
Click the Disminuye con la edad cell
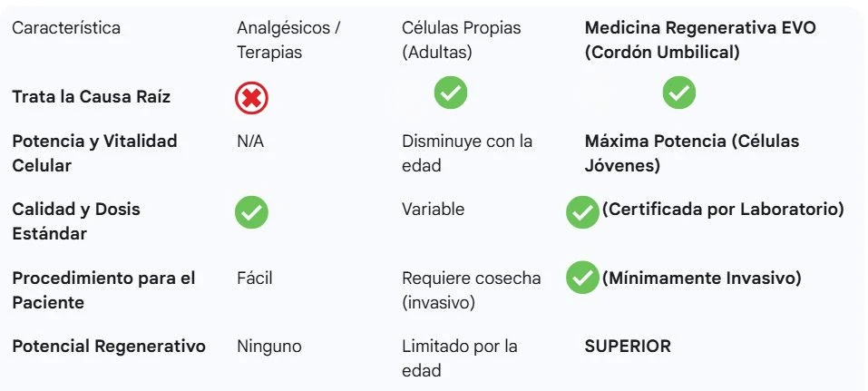pyautogui.click(x=467, y=152)
